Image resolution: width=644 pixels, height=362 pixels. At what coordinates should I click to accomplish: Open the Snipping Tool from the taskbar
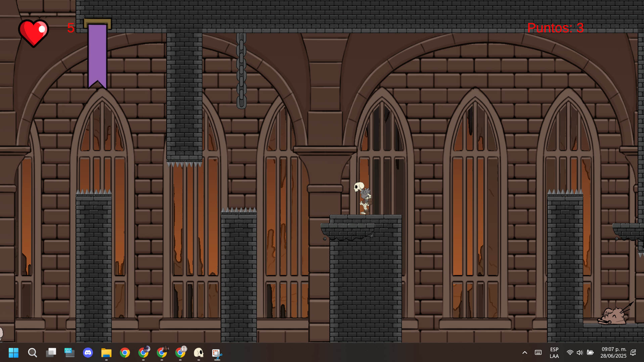pos(217,353)
